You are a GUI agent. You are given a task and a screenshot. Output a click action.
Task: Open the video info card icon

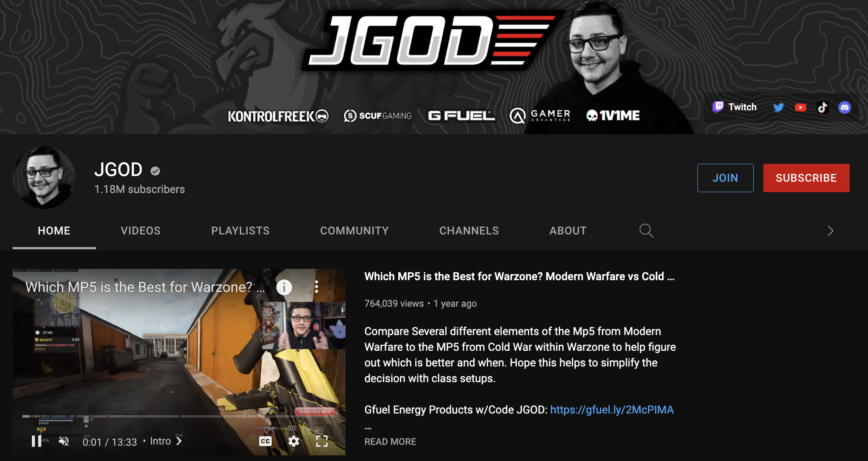point(284,287)
